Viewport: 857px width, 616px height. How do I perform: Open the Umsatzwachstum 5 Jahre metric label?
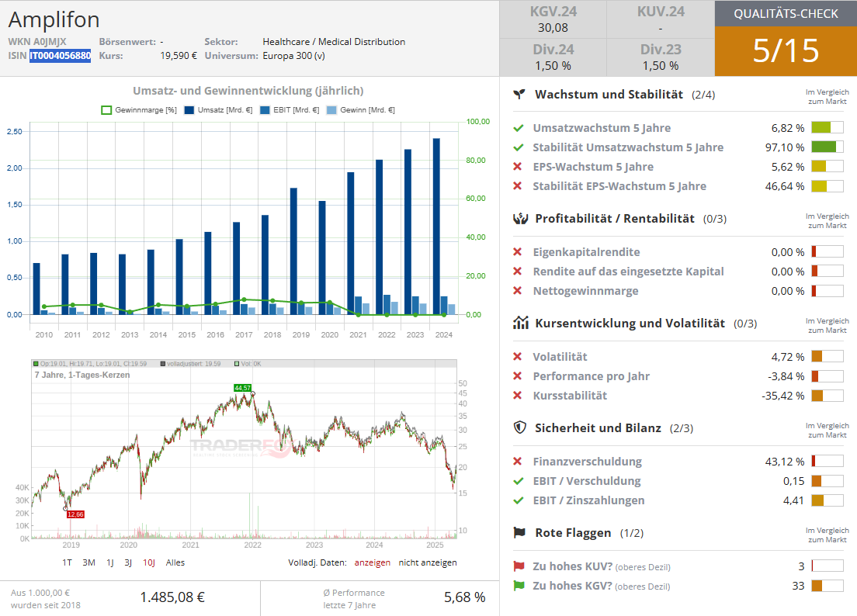click(x=602, y=128)
